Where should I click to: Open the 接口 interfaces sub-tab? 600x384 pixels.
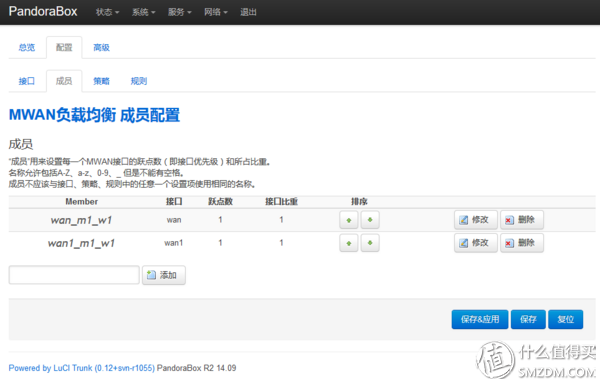(27, 81)
